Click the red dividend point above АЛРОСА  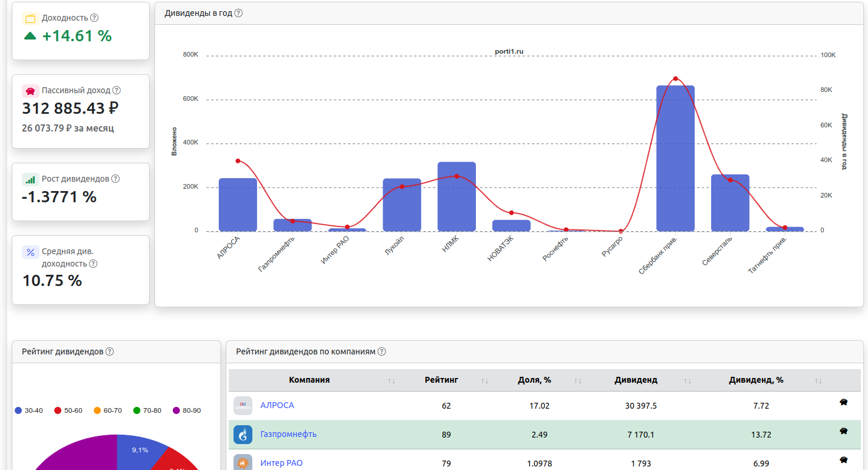pos(238,160)
